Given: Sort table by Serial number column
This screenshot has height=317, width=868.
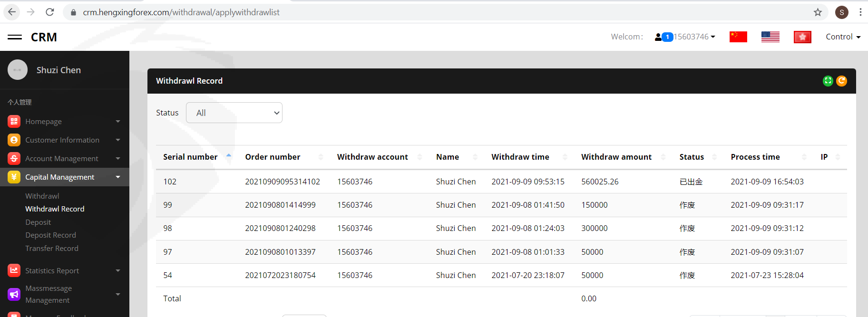Looking at the screenshot, I should (x=190, y=157).
